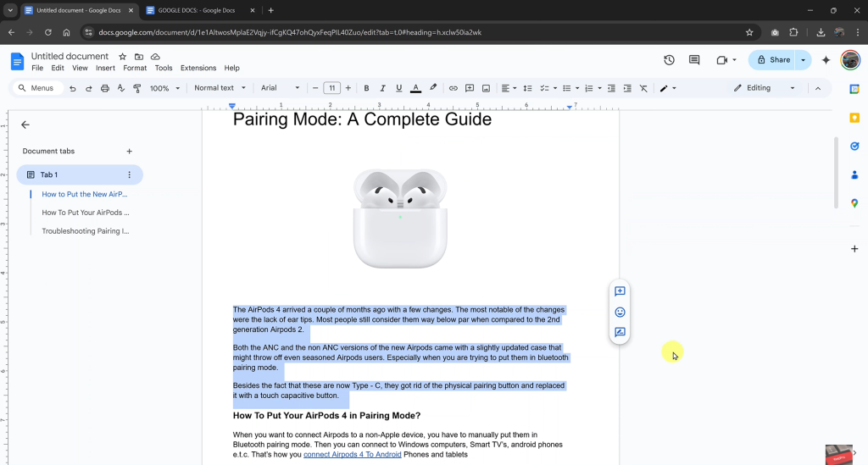Viewport: 868px width, 465px height.
Task: Toggle bold formatting
Action: click(366, 88)
